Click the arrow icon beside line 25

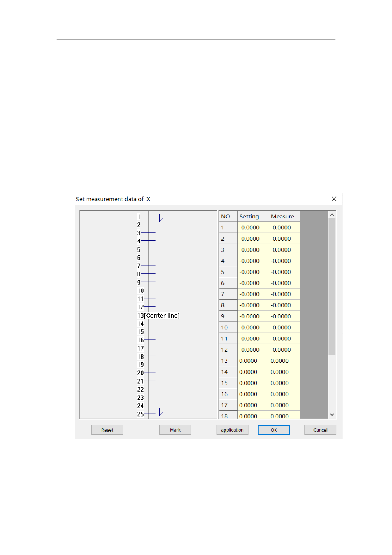click(x=161, y=412)
